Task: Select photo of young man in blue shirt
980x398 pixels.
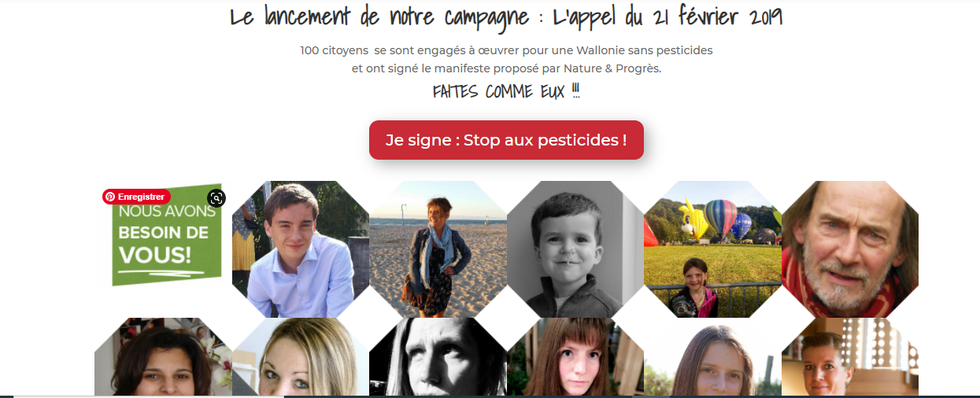Action: tap(301, 249)
